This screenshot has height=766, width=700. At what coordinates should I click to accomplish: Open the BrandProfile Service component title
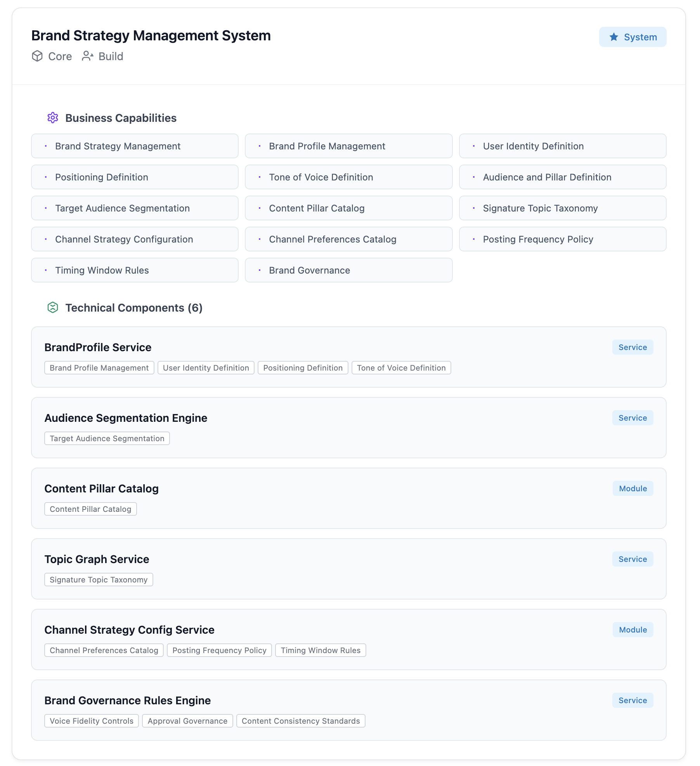tap(98, 347)
